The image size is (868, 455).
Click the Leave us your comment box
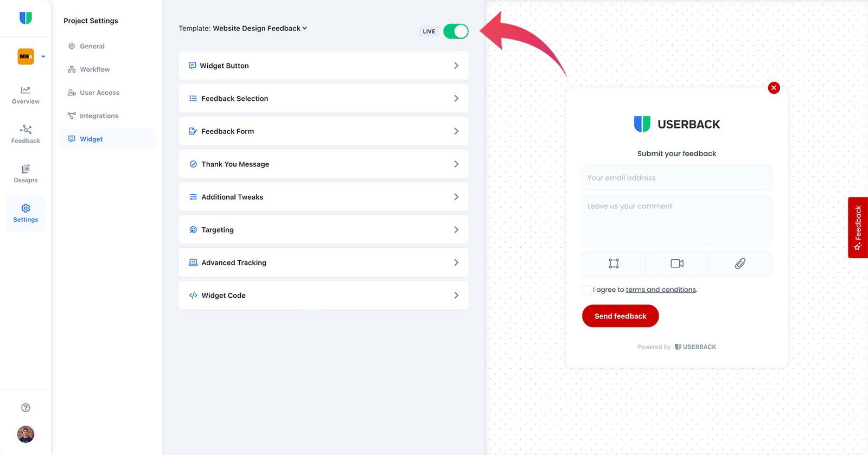coord(676,221)
